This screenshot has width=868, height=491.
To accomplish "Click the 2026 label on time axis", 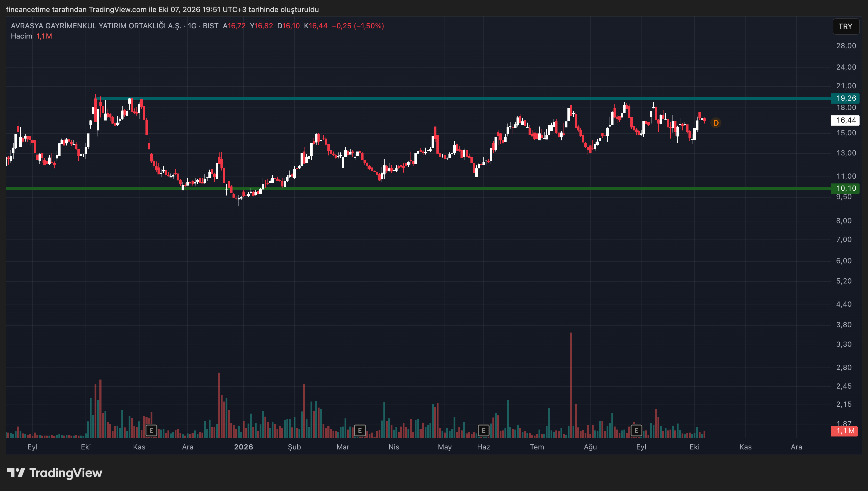I will [243, 447].
